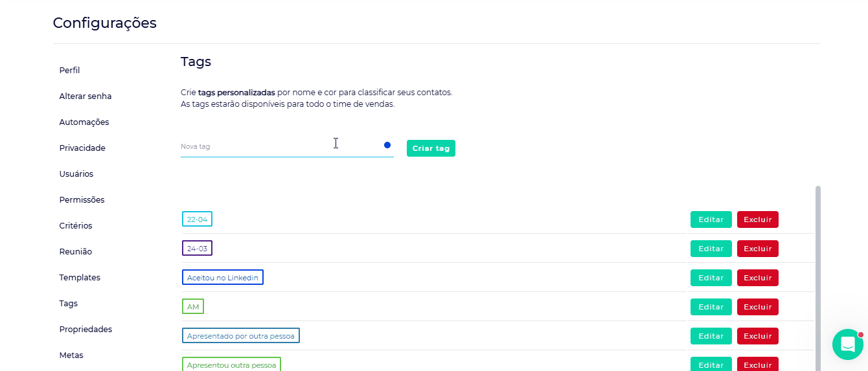Go to Alterar senha section
The height and width of the screenshot is (371, 868).
tap(86, 96)
